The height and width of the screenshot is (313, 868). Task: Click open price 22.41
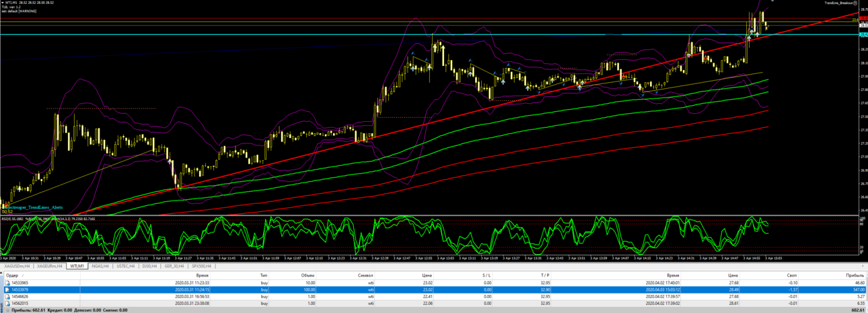point(427,297)
